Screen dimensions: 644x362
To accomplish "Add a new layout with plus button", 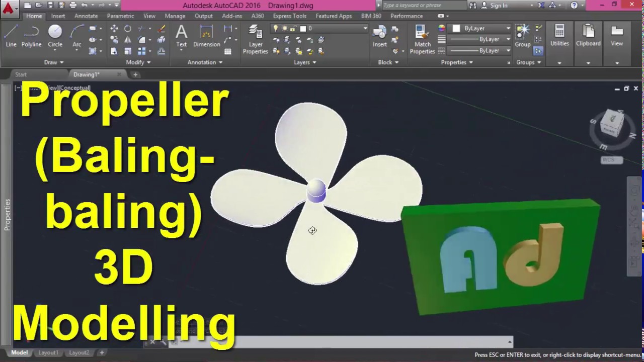I will [102, 353].
